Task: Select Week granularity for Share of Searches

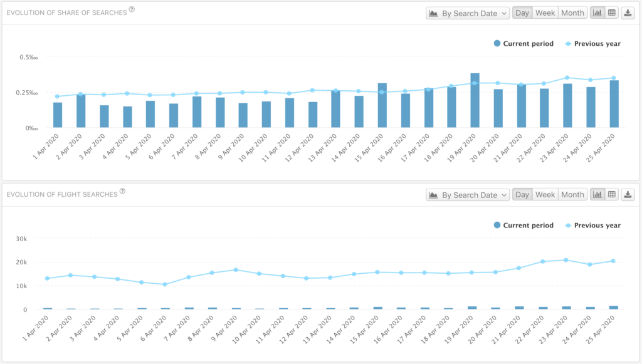Action: tap(545, 13)
